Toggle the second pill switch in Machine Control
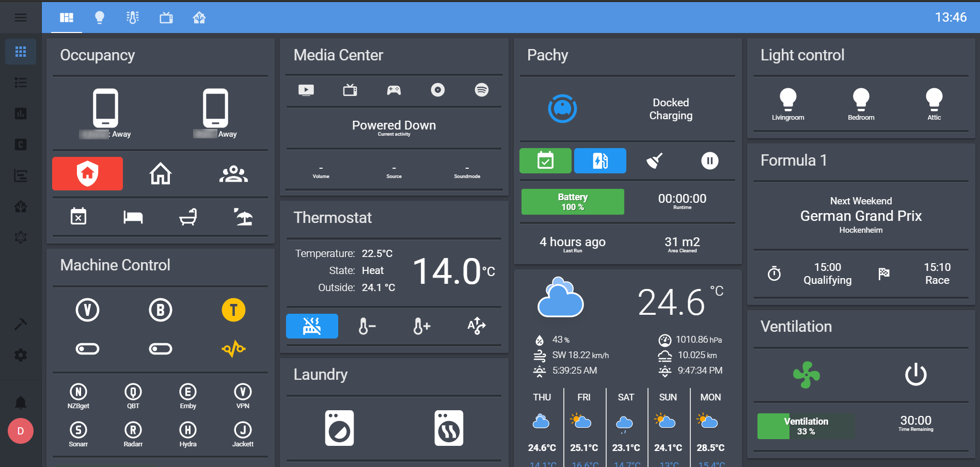Image resolution: width=980 pixels, height=467 pixels. pyautogui.click(x=161, y=348)
